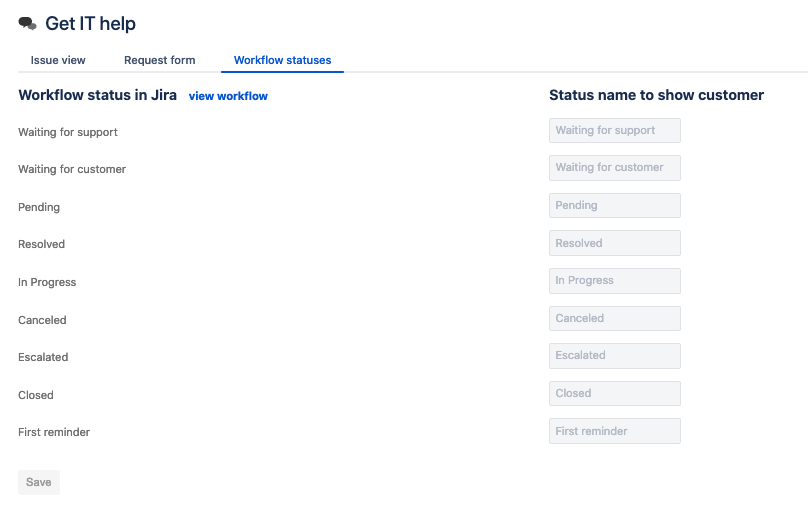Select the In Progress Jira status label

(47, 282)
